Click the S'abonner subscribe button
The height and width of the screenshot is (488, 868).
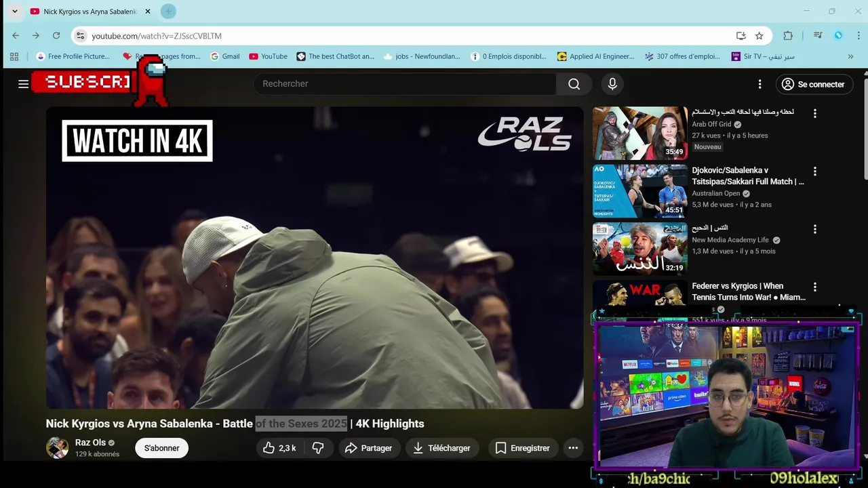(161, 448)
